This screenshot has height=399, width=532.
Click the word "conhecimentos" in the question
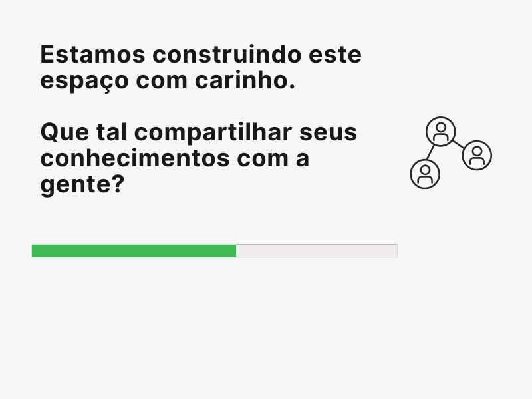tap(135, 158)
